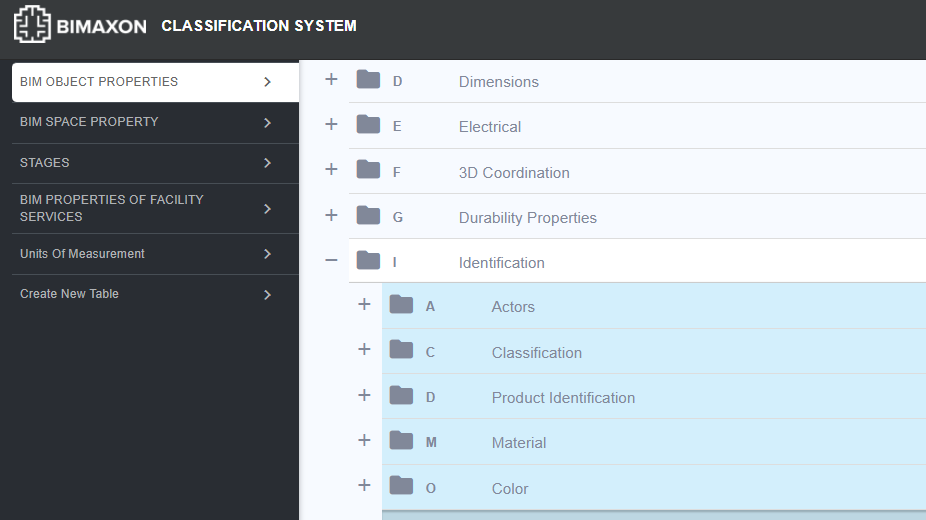Click the Bimaxon logo icon

pyautogui.click(x=32, y=24)
